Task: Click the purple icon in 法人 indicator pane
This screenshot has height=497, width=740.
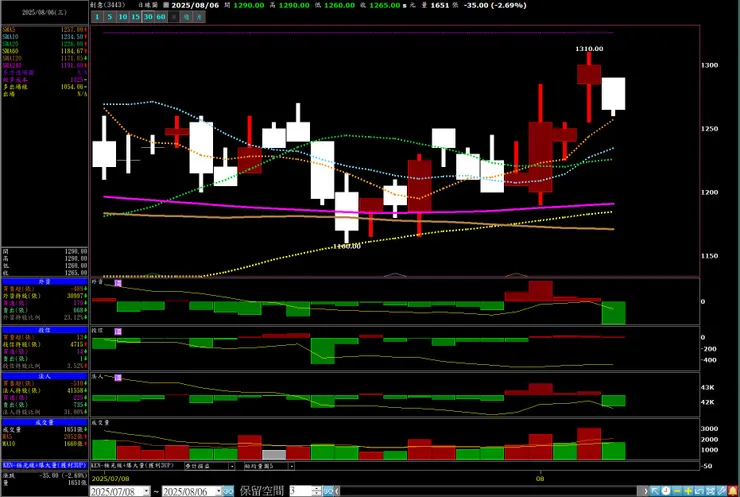Action: click(118, 378)
